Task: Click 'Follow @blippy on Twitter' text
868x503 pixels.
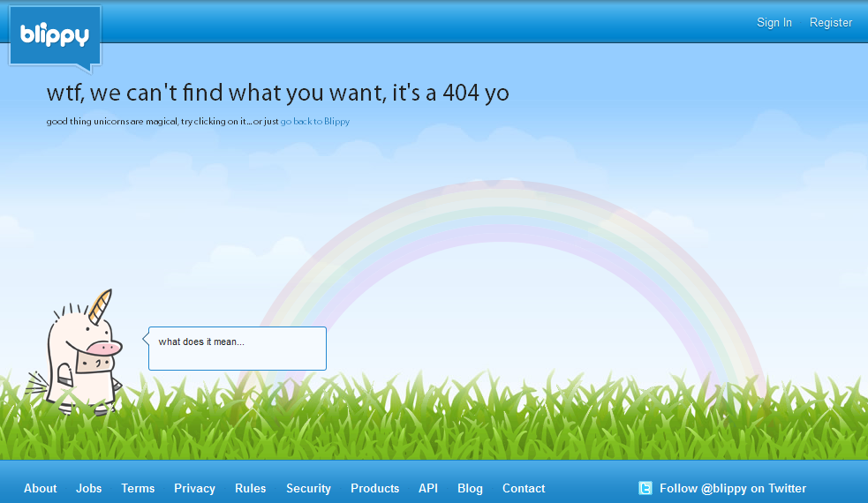Action: pos(732,488)
